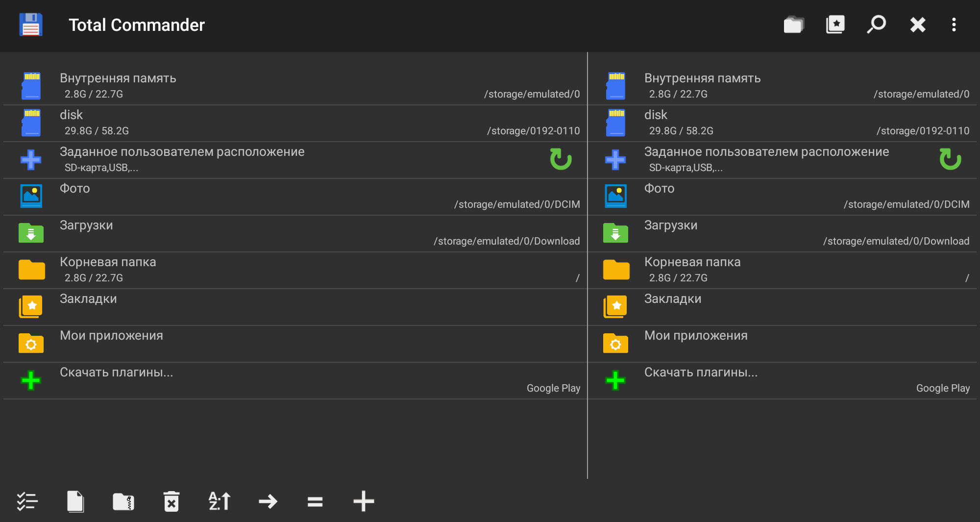
Task: Click the zip pack folder icon
Action: click(123, 501)
